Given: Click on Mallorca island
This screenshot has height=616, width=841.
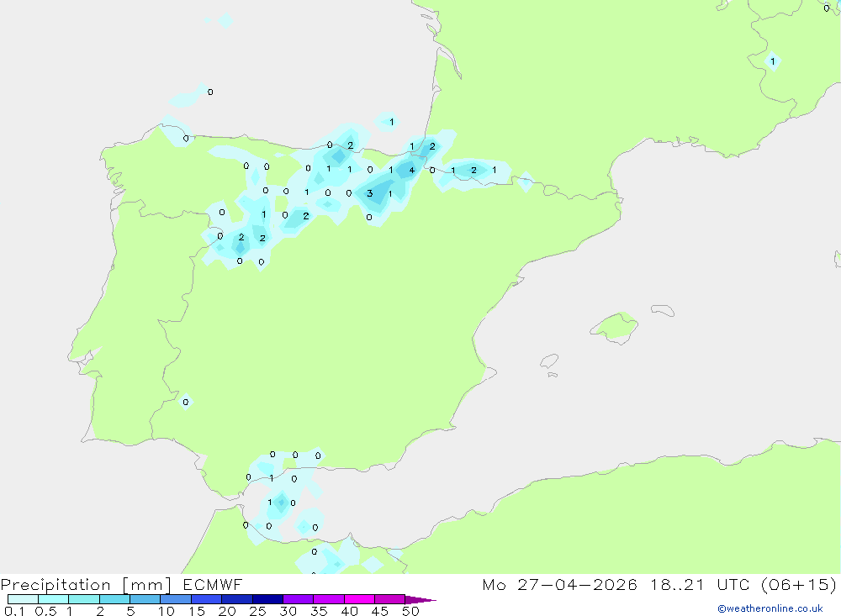Looking at the screenshot, I should [614, 327].
